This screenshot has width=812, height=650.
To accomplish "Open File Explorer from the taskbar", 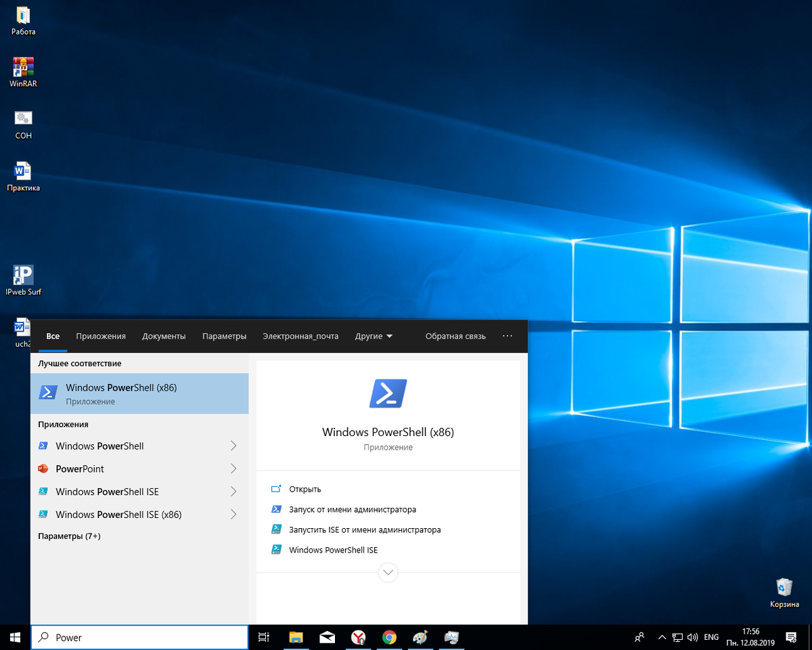I will tap(296, 637).
